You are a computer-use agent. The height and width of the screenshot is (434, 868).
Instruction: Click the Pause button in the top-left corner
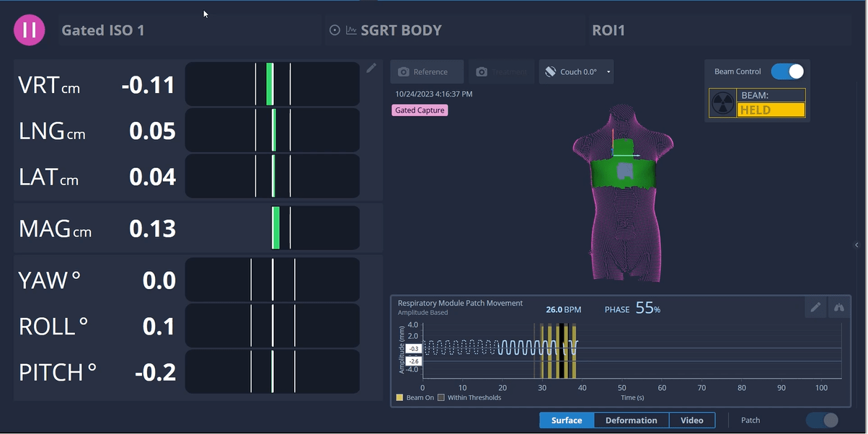coord(29,30)
